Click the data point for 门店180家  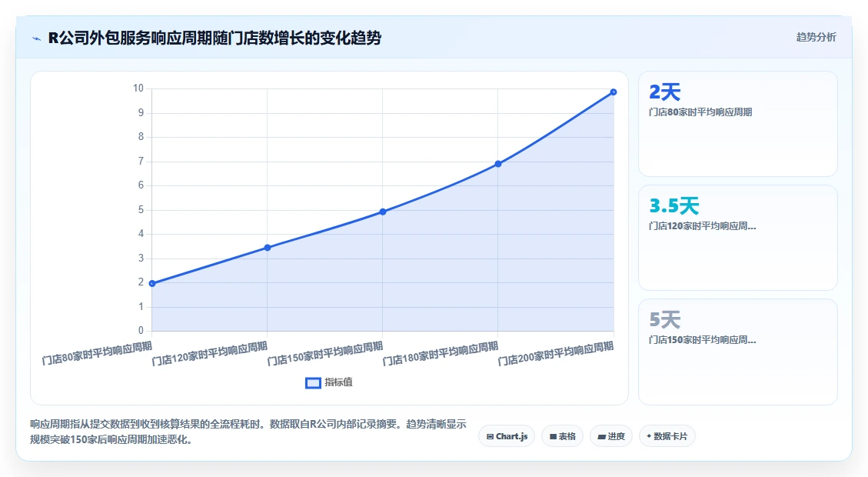tap(498, 164)
